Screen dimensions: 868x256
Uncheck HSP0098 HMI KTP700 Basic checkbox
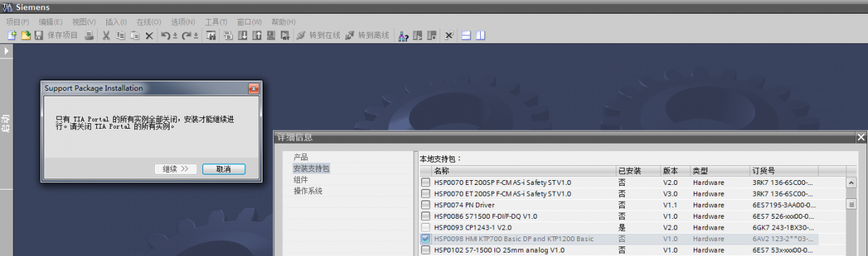click(x=426, y=239)
